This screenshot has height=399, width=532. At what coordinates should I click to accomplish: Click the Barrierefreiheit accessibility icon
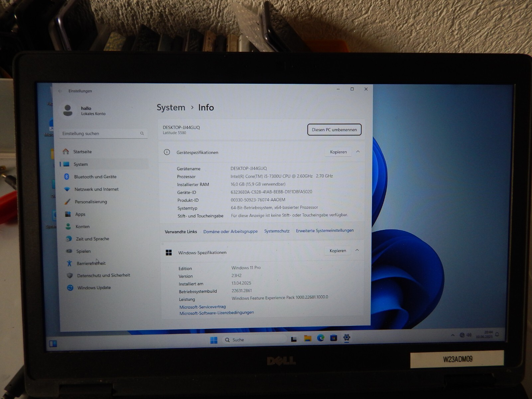tap(69, 263)
